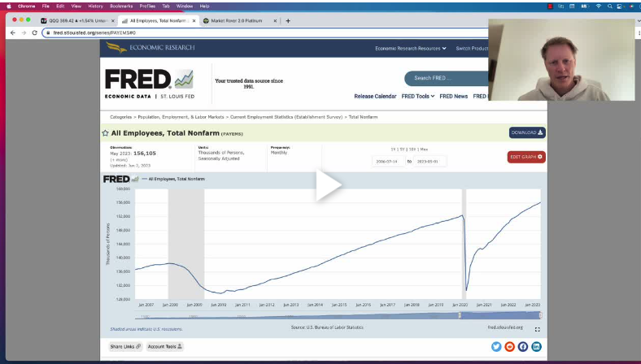Click the 156,105 observation value
Viewport: 641px width, 364px height.
pyautogui.click(x=145, y=154)
